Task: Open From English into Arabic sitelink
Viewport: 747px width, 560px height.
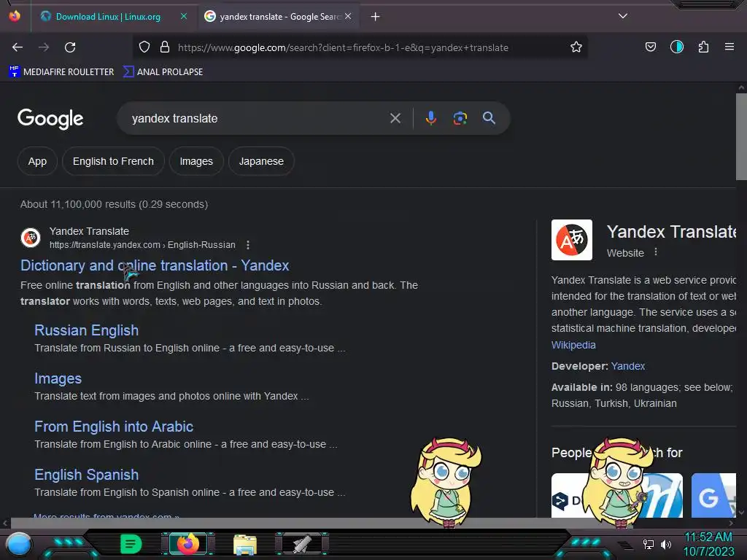Action: coord(114,426)
